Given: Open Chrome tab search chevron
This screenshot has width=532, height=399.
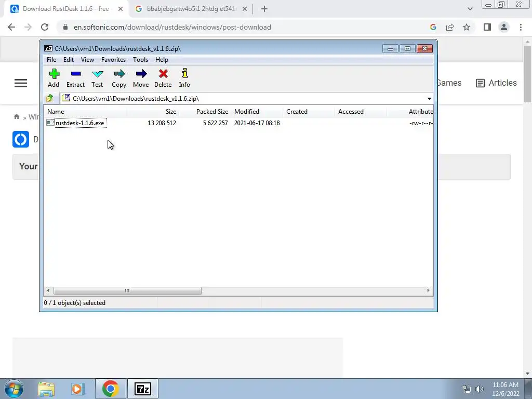Looking at the screenshot, I should 470,9.
